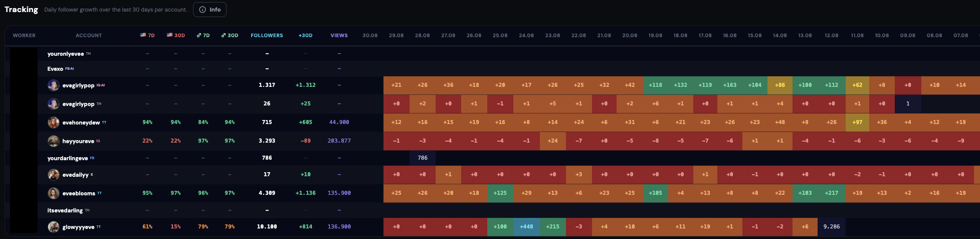Open the yourdarlingeve account link
Image resolution: width=980 pixels, height=239 pixels.
click(68, 158)
